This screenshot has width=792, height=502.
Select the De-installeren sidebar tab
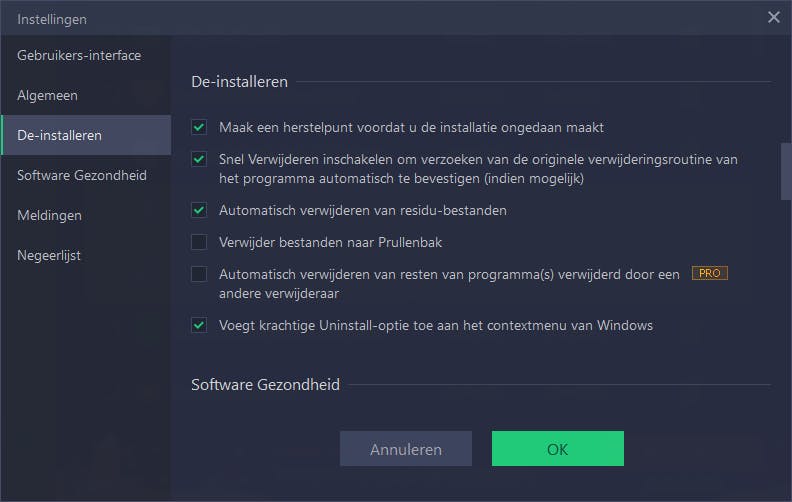click(x=59, y=135)
